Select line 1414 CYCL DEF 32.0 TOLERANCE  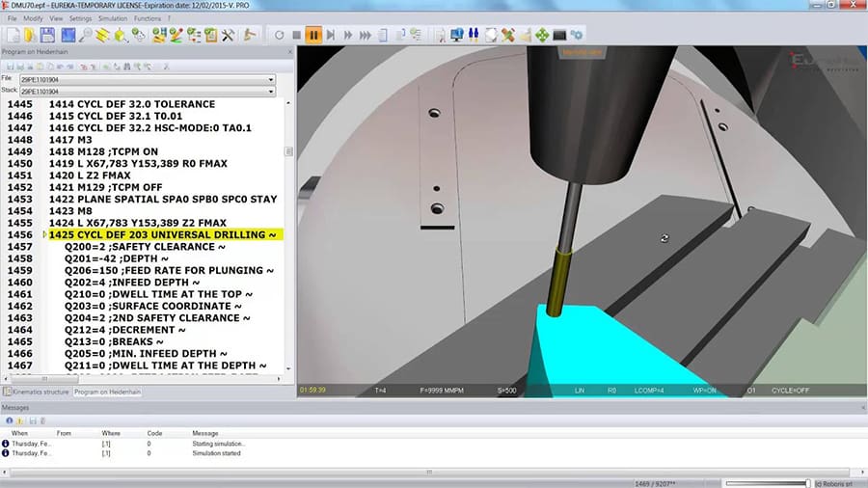(x=132, y=104)
